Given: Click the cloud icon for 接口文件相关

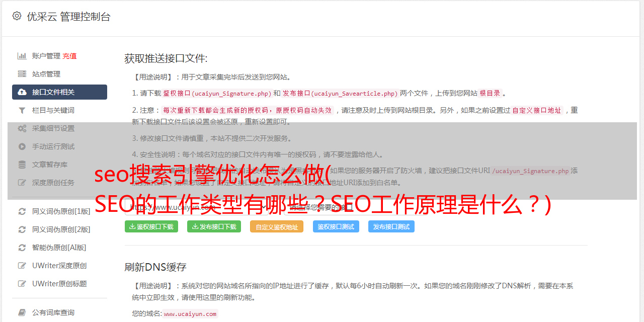Looking at the screenshot, I should coord(22,92).
